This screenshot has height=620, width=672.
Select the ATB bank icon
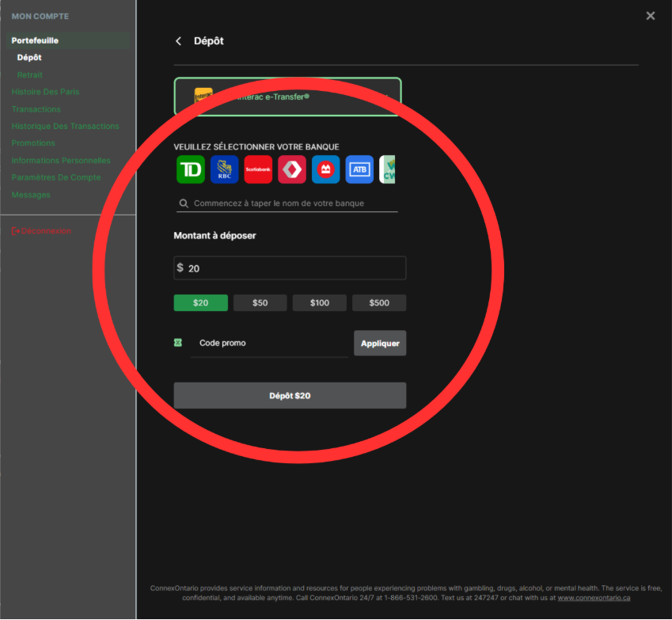coord(359,169)
